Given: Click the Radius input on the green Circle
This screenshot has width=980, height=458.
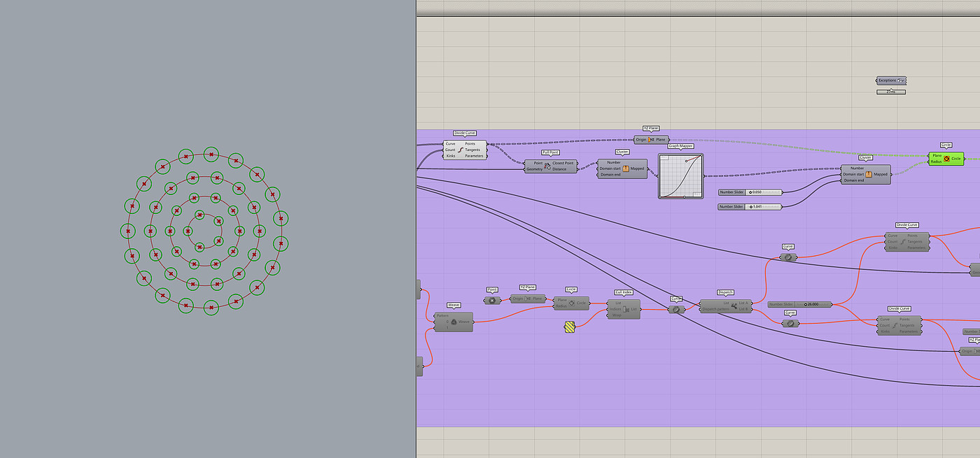Looking at the screenshot, I should click(937, 162).
